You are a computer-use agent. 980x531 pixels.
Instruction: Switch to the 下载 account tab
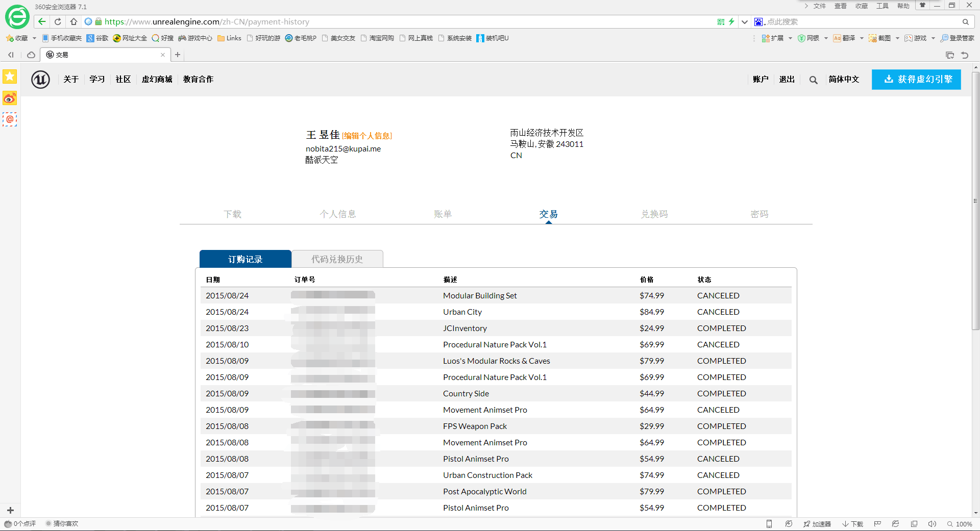tap(232, 214)
